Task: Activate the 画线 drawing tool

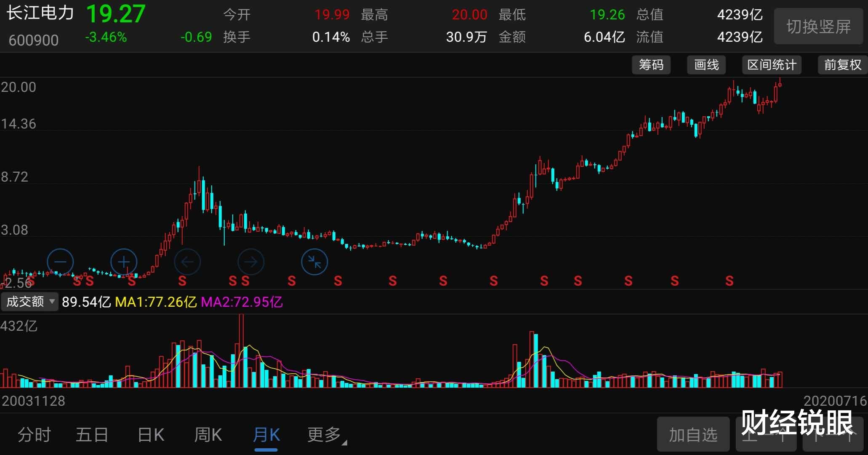Action: coord(706,65)
